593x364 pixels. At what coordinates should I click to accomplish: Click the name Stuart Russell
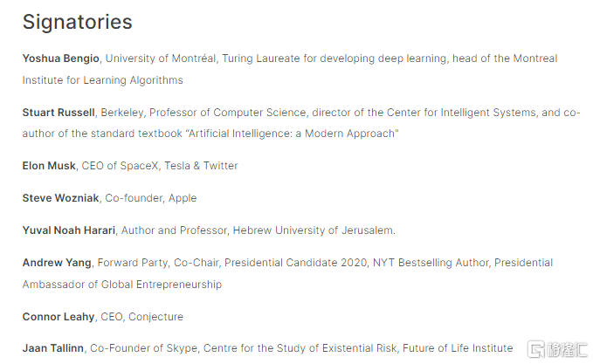pos(59,112)
